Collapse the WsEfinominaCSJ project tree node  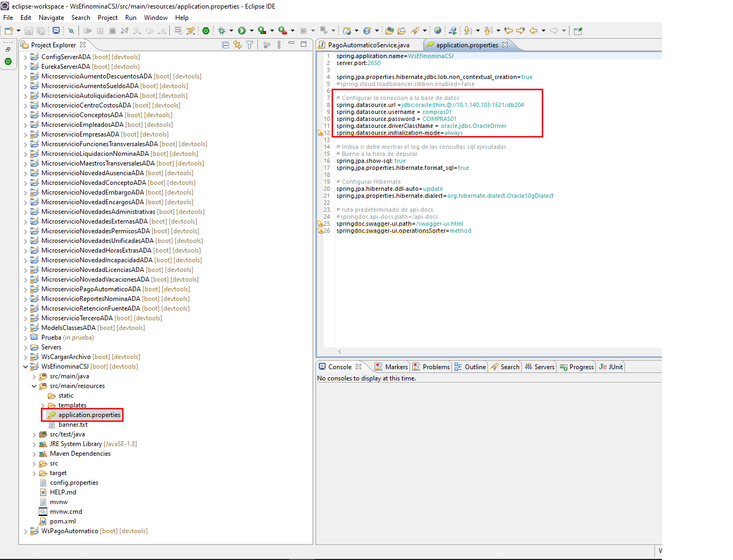(x=26, y=367)
